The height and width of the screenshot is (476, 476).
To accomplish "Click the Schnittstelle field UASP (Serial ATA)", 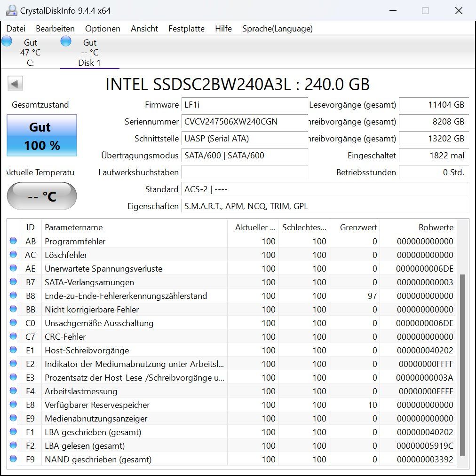I will tap(245, 139).
